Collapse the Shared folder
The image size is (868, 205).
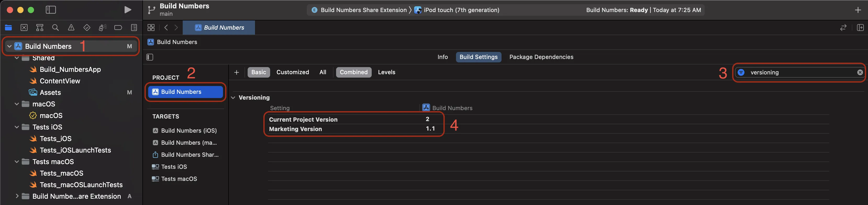tap(17, 58)
